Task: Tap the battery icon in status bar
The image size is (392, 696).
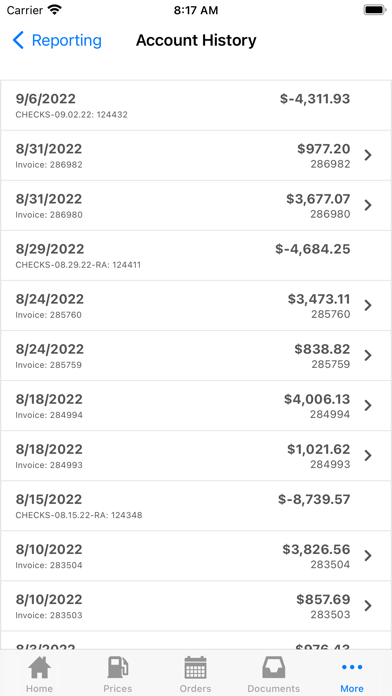Action: click(375, 10)
